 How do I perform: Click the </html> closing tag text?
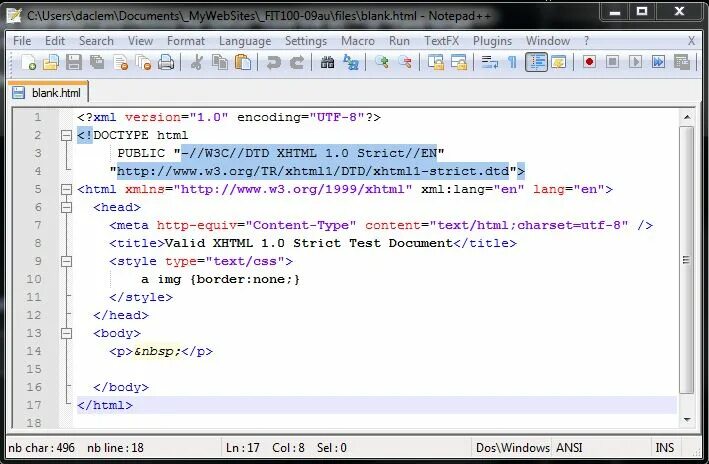(x=105, y=405)
